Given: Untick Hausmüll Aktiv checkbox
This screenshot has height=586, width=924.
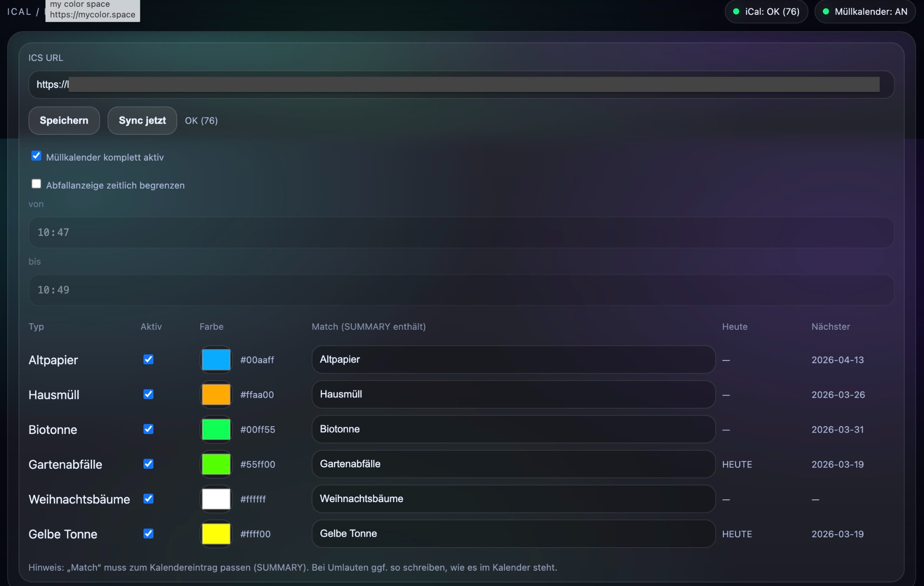Looking at the screenshot, I should tap(148, 394).
